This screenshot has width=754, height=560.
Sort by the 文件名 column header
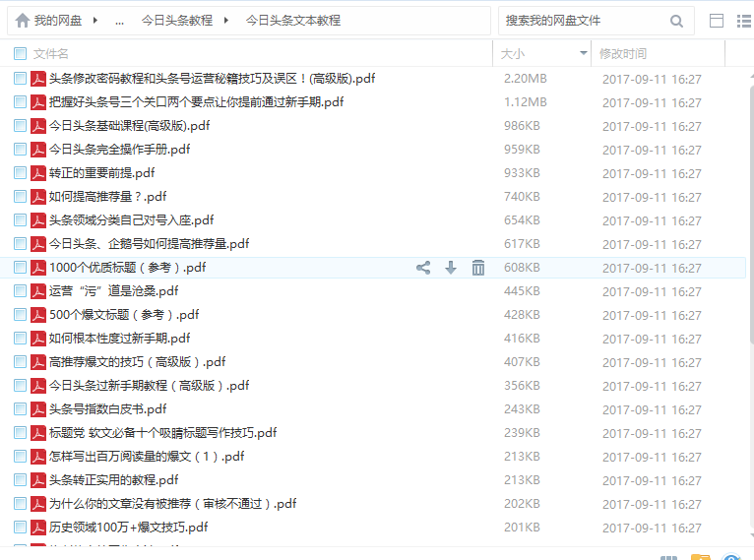tap(50, 53)
